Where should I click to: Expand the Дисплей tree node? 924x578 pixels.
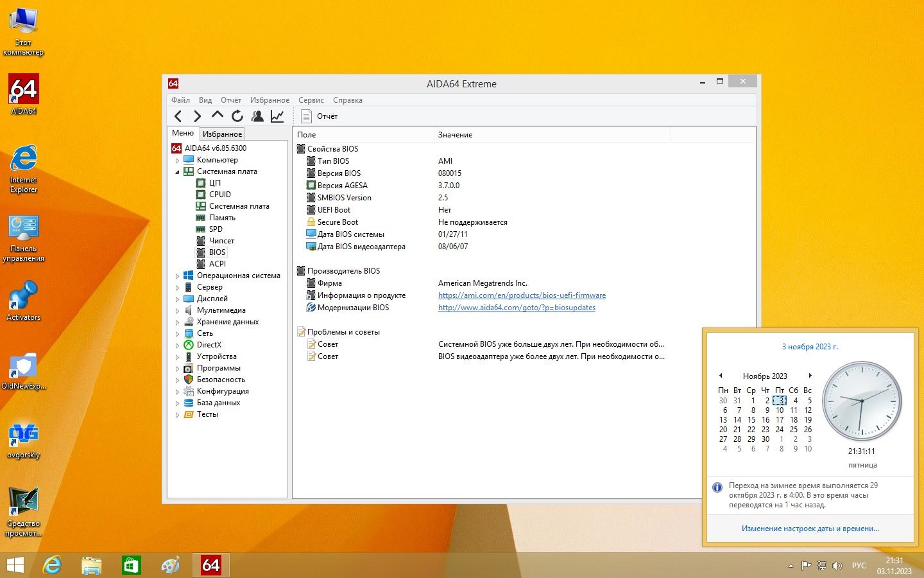[x=178, y=299]
